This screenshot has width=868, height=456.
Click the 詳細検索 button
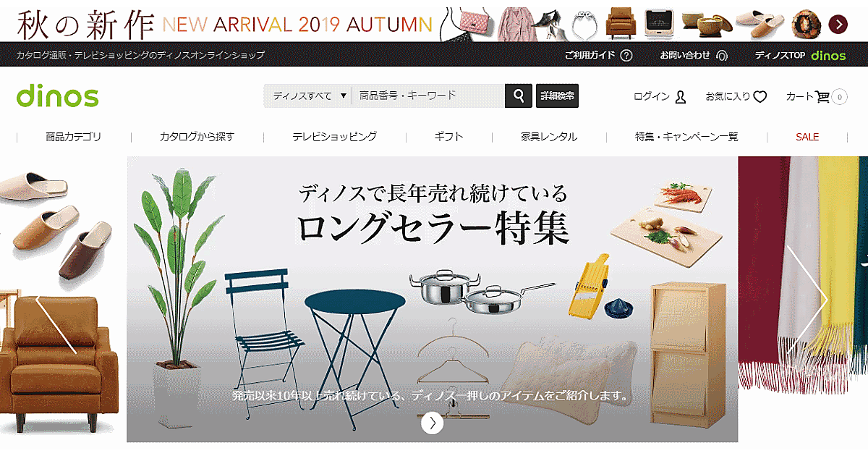(x=557, y=96)
